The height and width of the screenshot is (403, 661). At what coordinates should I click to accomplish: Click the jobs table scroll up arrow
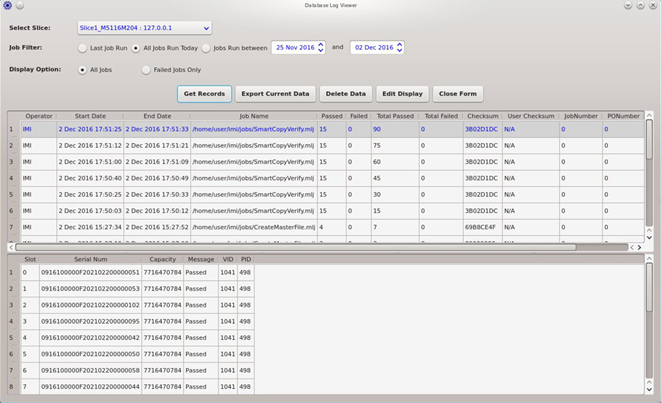[649, 115]
